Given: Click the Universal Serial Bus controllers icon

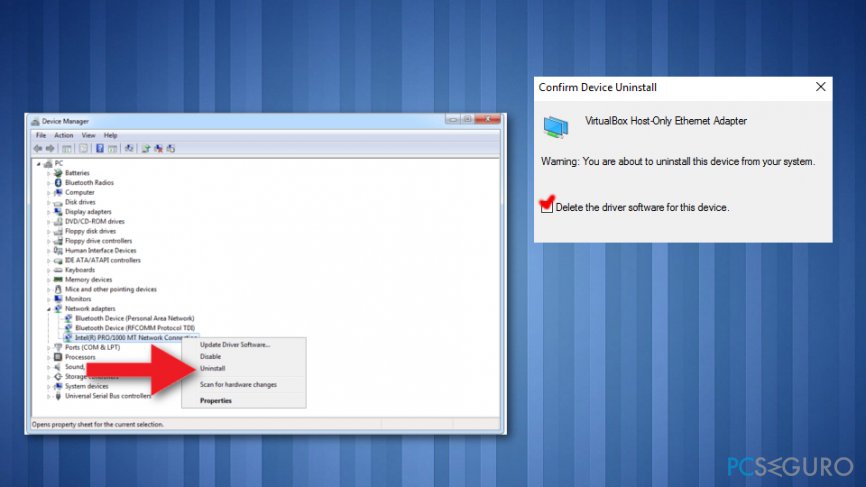Looking at the screenshot, I should (58, 396).
